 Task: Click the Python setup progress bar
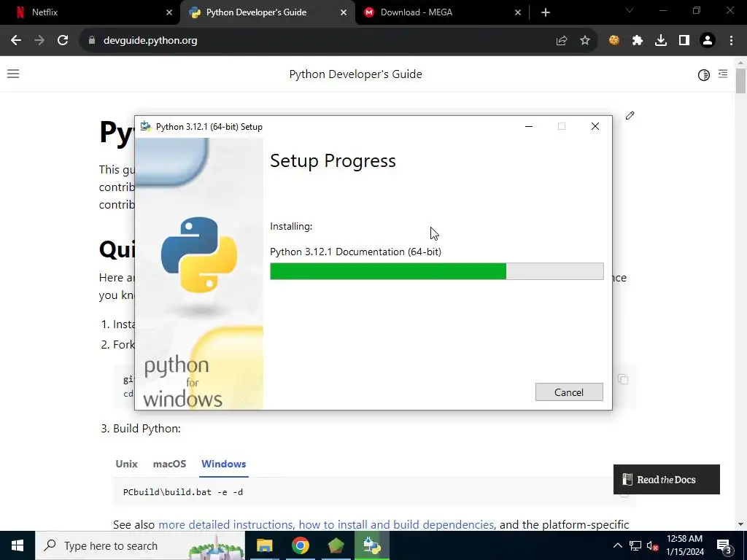[x=436, y=271]
